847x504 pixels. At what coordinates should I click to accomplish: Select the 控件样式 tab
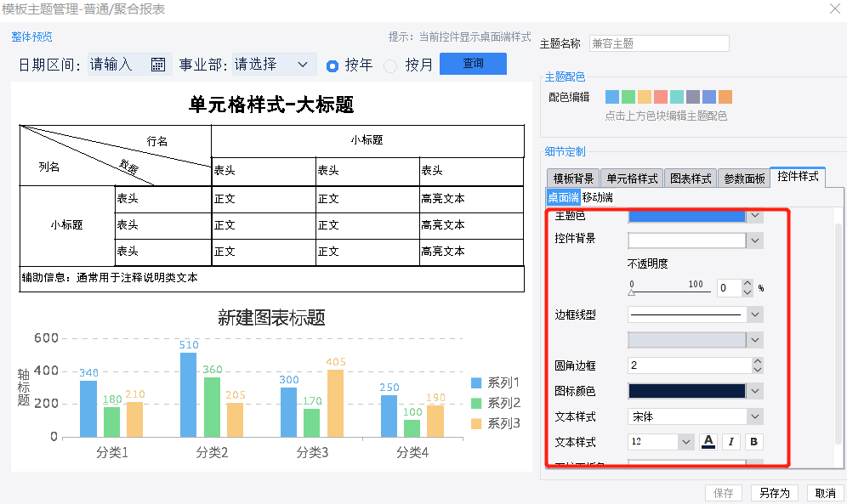798,177
